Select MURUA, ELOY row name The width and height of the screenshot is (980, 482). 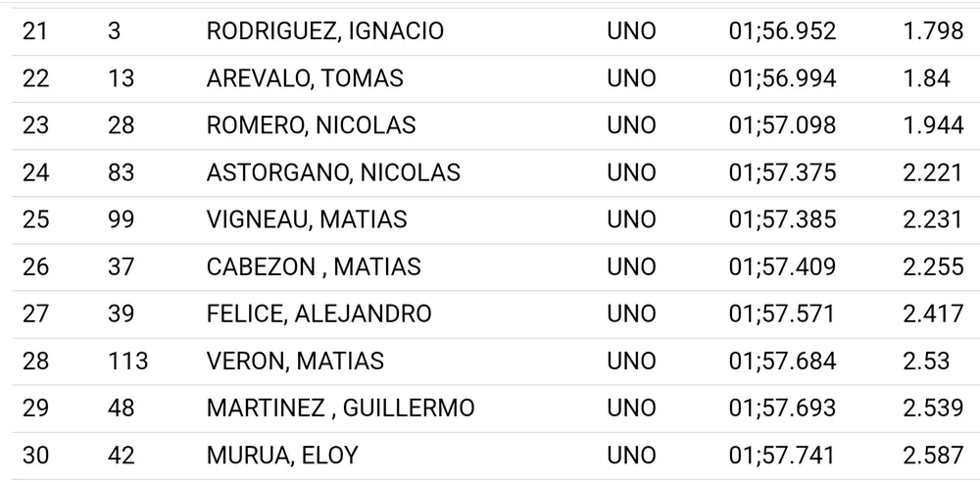pyautogui.click(x=282, y=455)
